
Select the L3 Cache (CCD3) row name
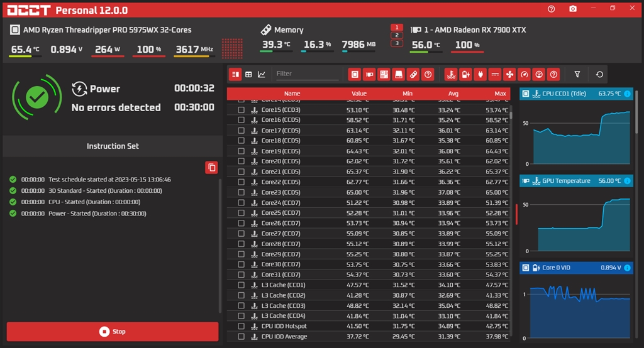(284, 306)
